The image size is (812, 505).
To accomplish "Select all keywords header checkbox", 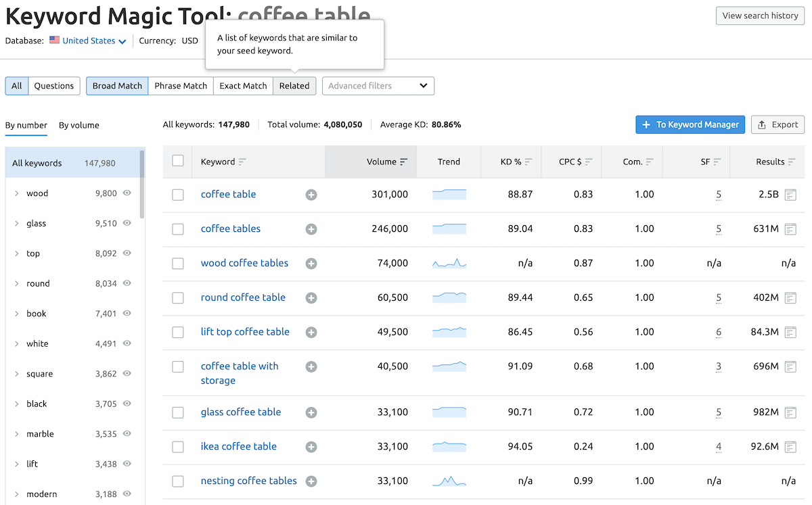I will click(178, 161).
